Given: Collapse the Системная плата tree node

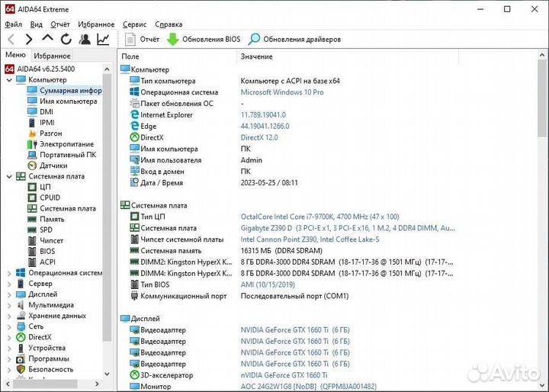Looking at the screenshot, I should (9, 176).
